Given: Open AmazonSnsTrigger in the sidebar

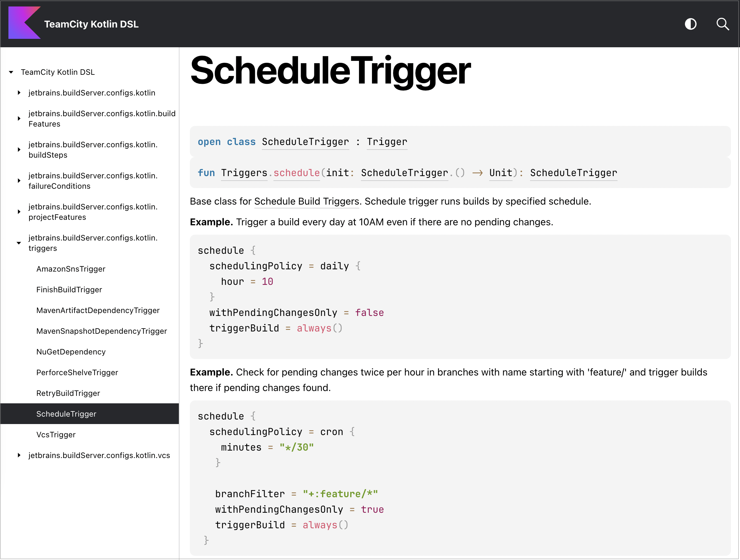Looking at the screenshot, I should (71, 269).
